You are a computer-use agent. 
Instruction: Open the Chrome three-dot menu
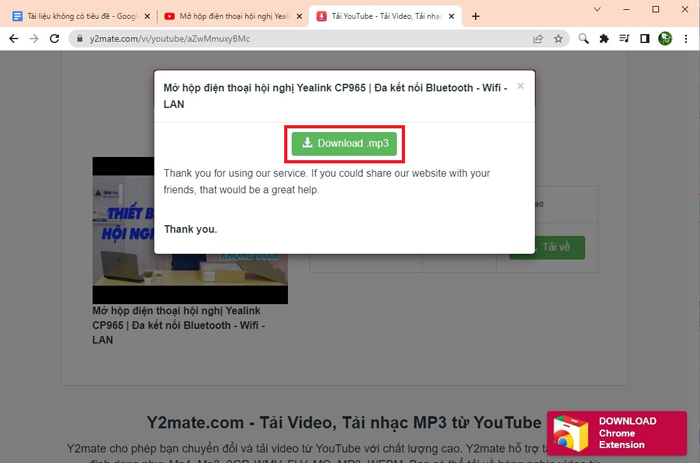coord(686,39)
